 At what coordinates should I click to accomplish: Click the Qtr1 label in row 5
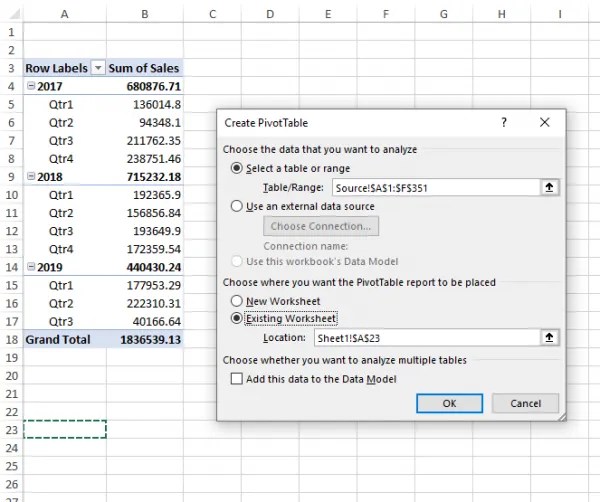(61, 104)
